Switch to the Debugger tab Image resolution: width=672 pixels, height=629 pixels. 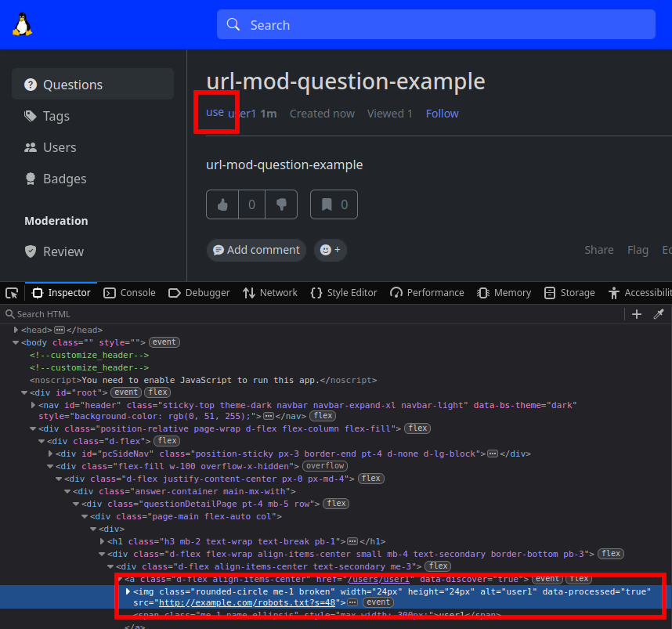point(199,293)
